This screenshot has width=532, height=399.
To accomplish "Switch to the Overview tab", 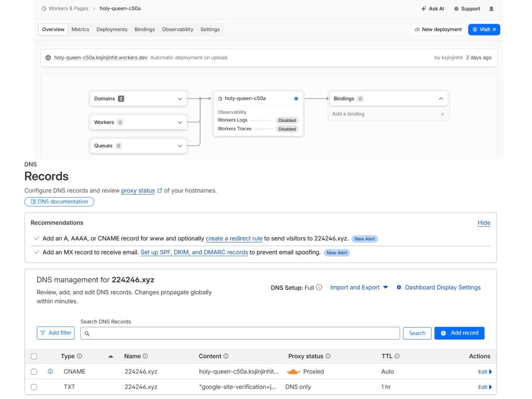I will pos(53,30).
